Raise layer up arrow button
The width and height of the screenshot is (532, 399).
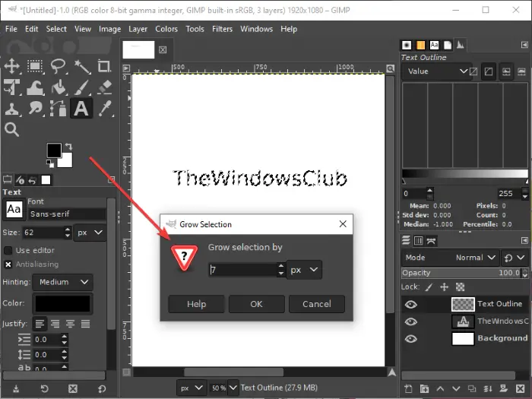[x=440, y=389]
